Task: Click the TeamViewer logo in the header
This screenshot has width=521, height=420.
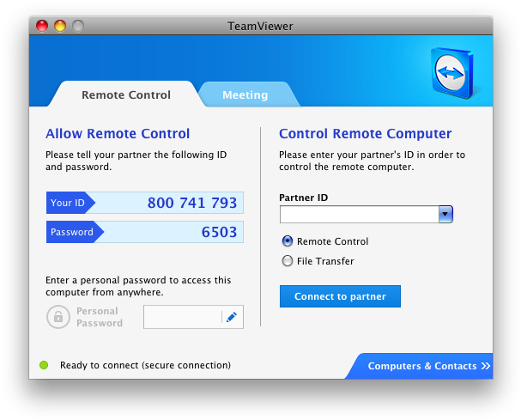Action: pyautogui.click(x=451, y=73)
